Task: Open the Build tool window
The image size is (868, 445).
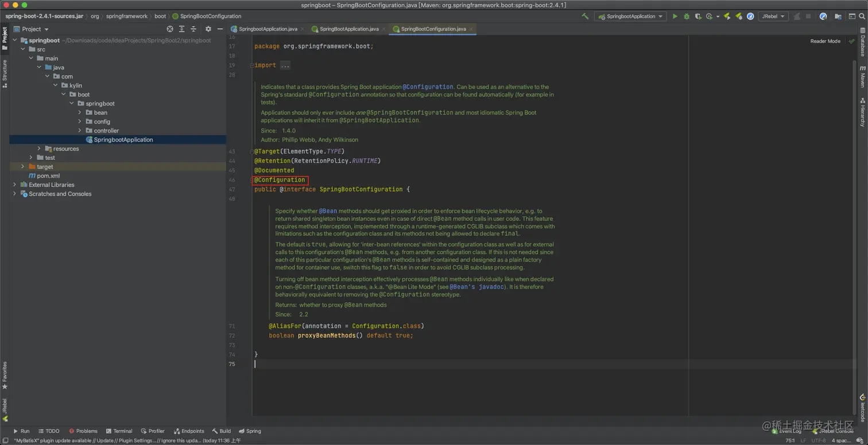Action: 222,431
